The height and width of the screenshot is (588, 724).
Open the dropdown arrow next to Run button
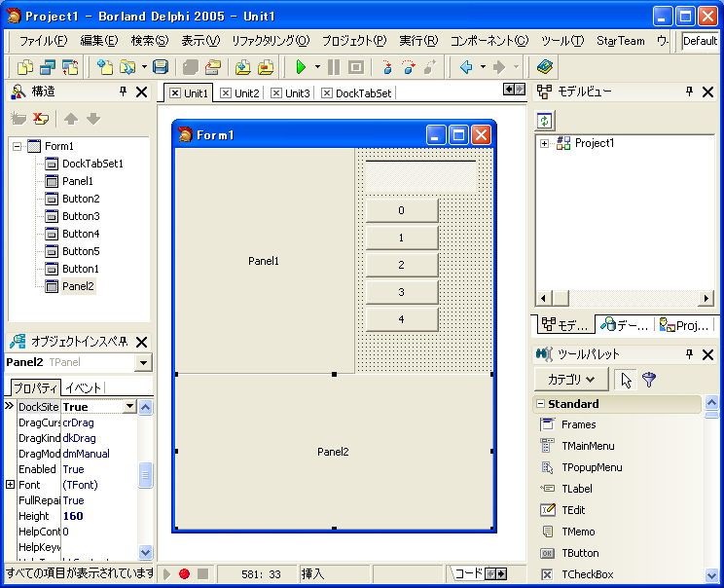(x=317, y=67)
